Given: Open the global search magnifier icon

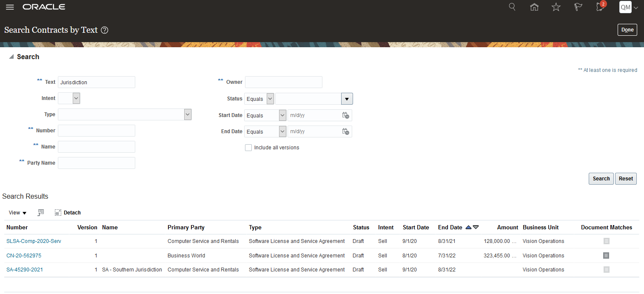Looking at the screenshot, I should coord(512,7).
